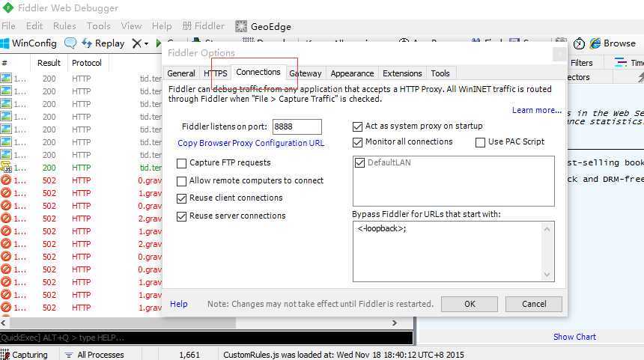This screenshot has height=360, width=644.
Task: Open the Tools menu in the menu bar
Action: [x=98, y=26]
